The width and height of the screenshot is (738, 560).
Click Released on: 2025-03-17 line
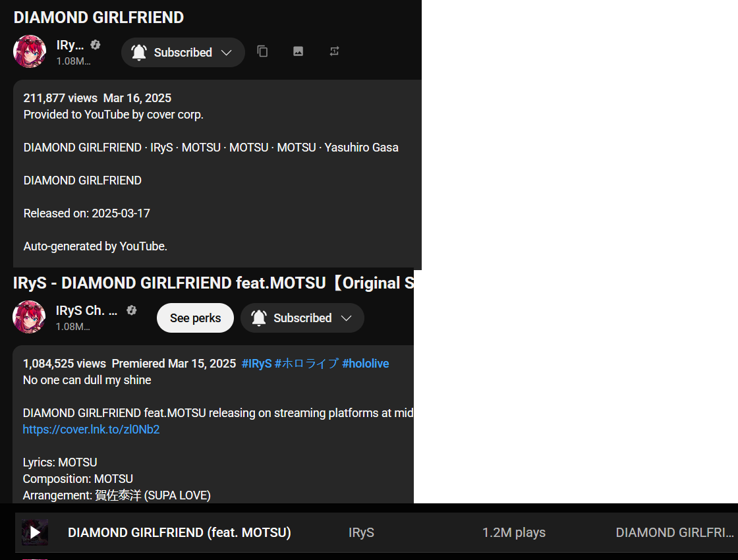[x=86, y=213]
